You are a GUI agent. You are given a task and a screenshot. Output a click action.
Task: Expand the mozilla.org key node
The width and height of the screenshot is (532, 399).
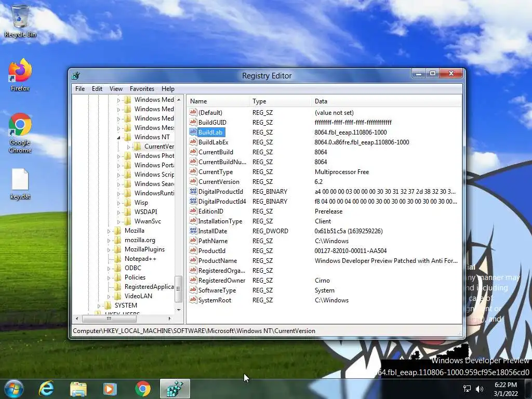click(109, 241)
